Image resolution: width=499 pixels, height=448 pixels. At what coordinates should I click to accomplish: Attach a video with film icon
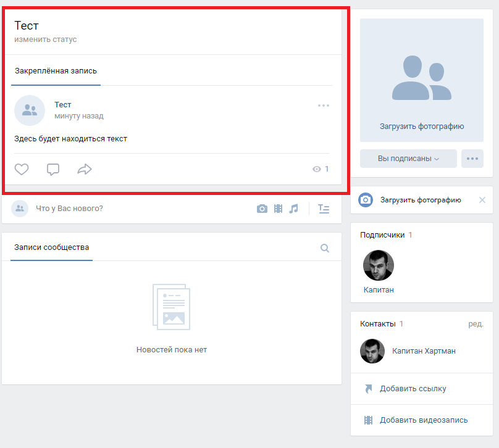[x=278, y=209]
